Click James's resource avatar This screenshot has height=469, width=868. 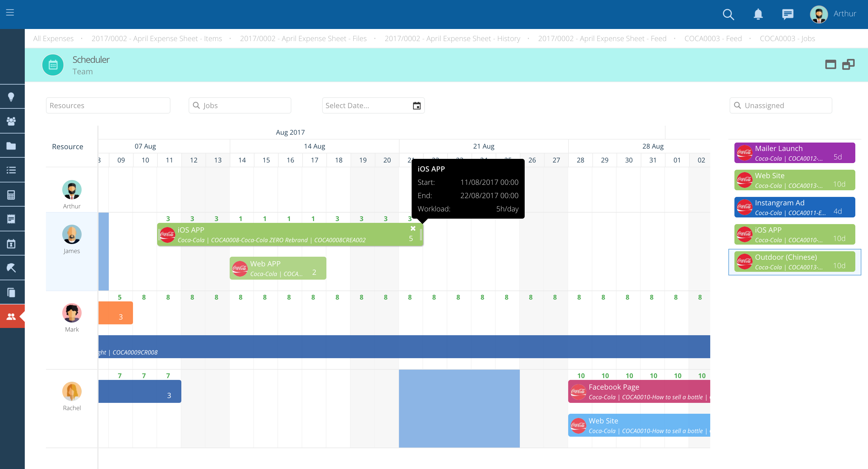[72, 234]
